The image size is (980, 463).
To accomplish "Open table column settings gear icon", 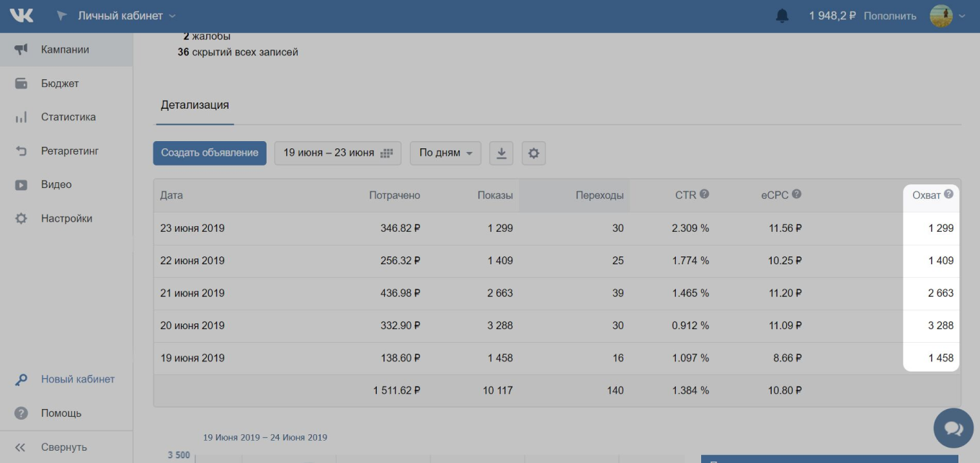I will 533,153.
